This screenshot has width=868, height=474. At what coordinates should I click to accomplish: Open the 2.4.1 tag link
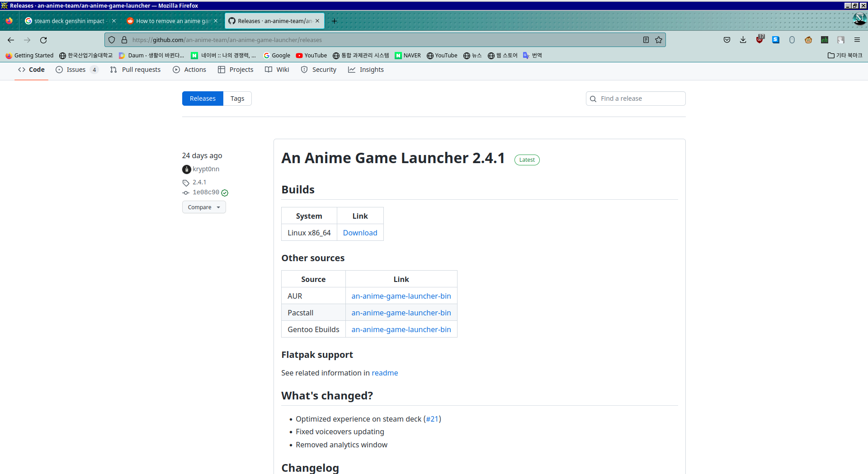click(199, 182)
